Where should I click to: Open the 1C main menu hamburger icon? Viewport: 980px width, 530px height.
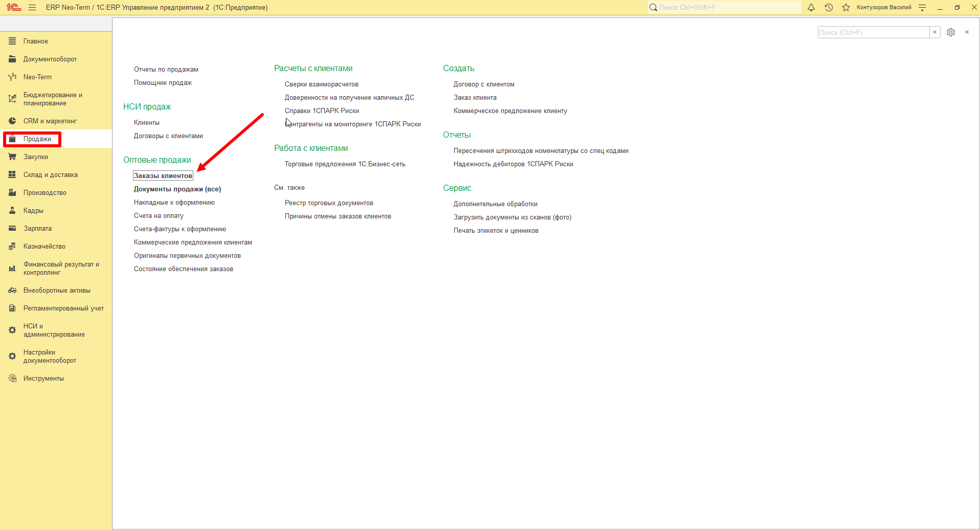click(32, 8)
